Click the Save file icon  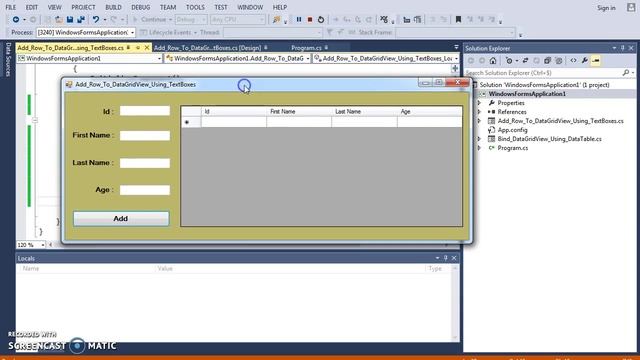coord(70,20)
